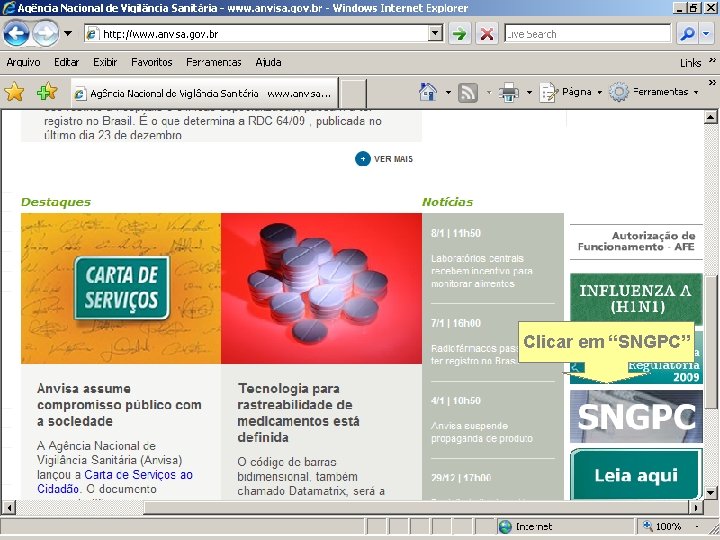Open the search provider dropdown arrow
Screen dimensions: 720x540
[706, 34]
